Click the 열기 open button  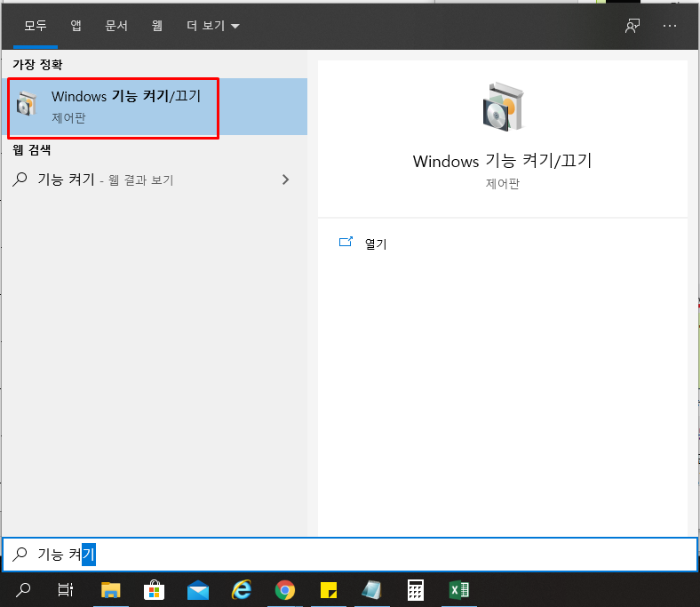tap(376, 244)
